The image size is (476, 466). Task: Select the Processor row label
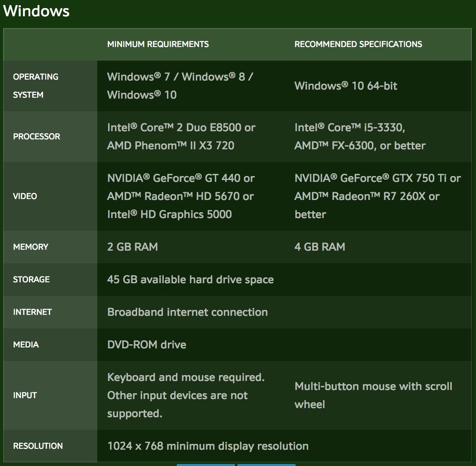point(37,137)
